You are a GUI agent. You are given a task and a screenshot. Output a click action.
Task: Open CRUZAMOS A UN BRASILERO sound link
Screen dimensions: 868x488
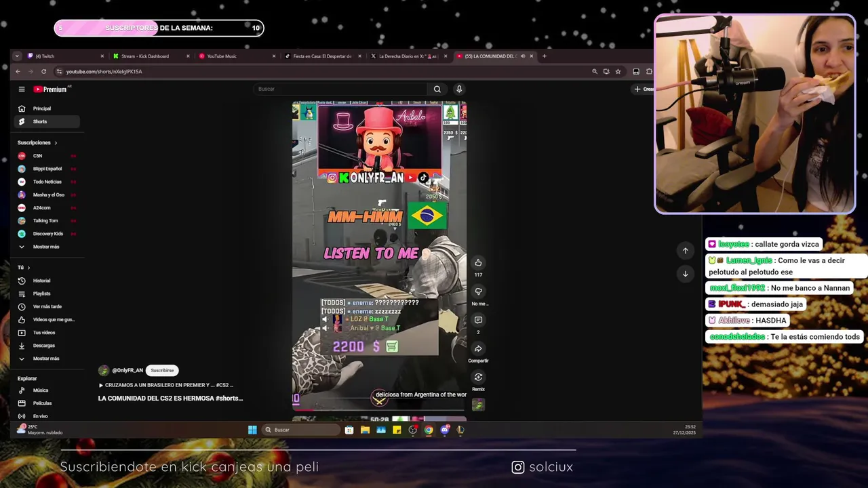166,385
